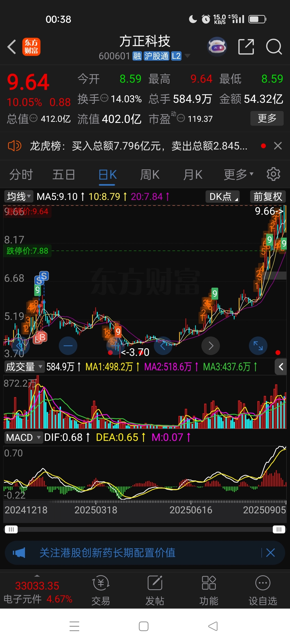Switch to the 周K tab
290x644 pixels.
pyautogui.click(x=150, y=175)
